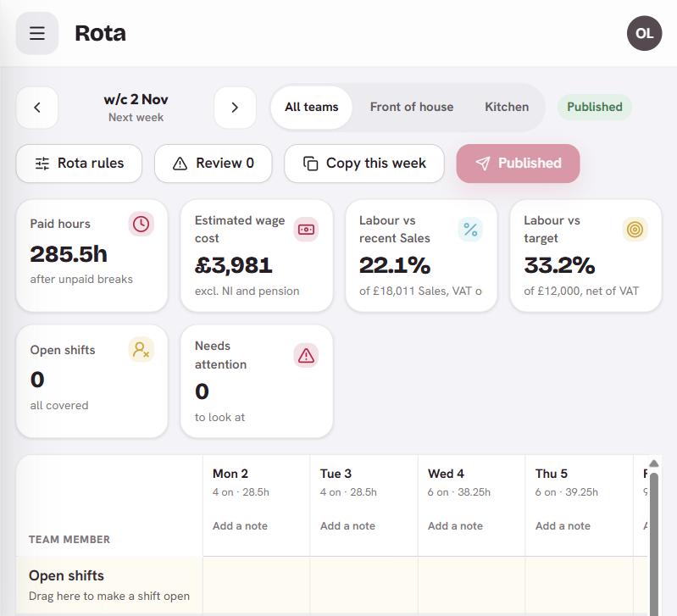This screenshot has width=677, height=616.
Task: Click the pink Published button
Action: 518,164
